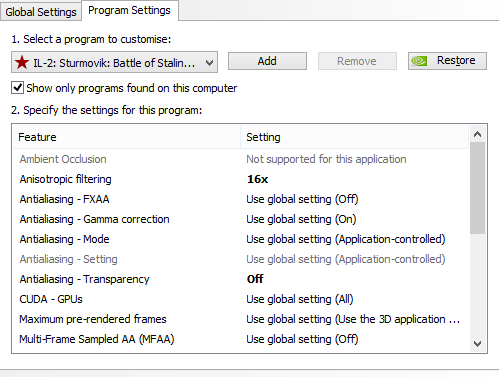499x377 pixels.
Task: Select the Program Settings tab
Action: pyautogui.click(x=129, y=10)
